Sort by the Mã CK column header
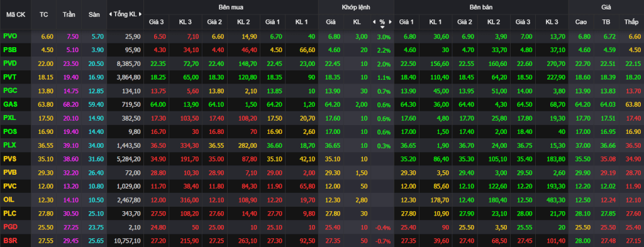Viewport: 644px width, 247px height. tap(15, 14)
